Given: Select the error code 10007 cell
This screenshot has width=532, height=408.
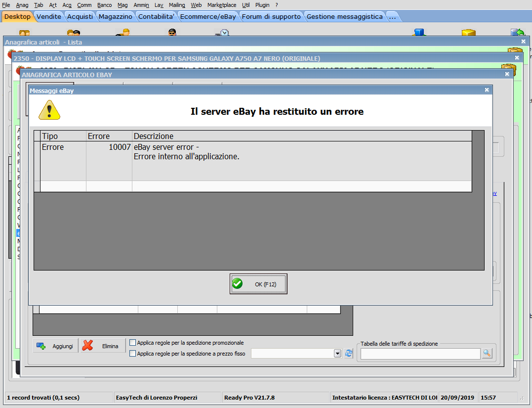Looking at the screenshot, I should 109,161.
